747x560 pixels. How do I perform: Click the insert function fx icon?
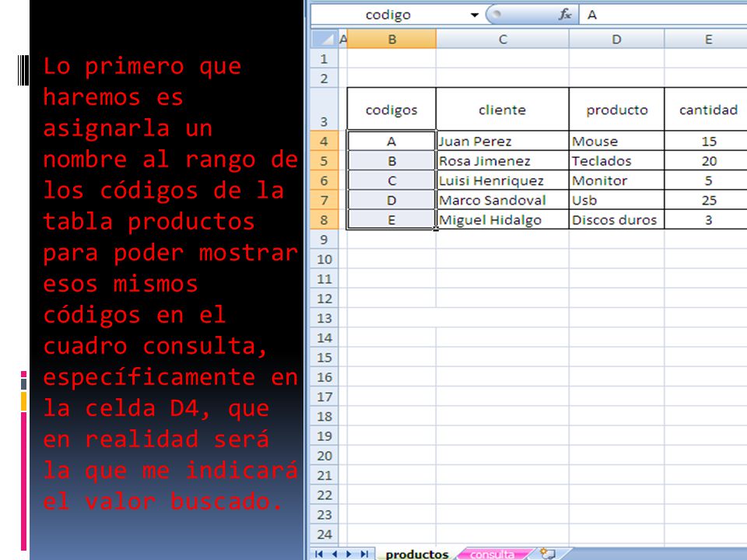tap(565, 15)
